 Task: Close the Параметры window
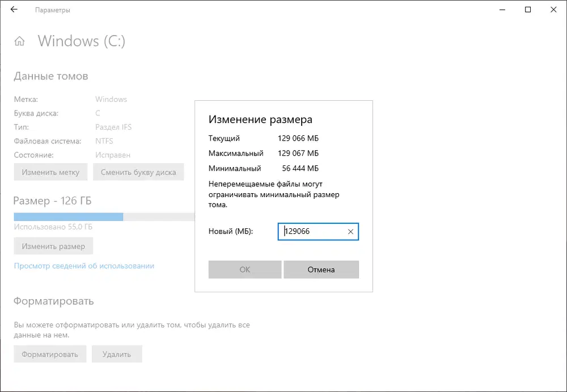553,10
